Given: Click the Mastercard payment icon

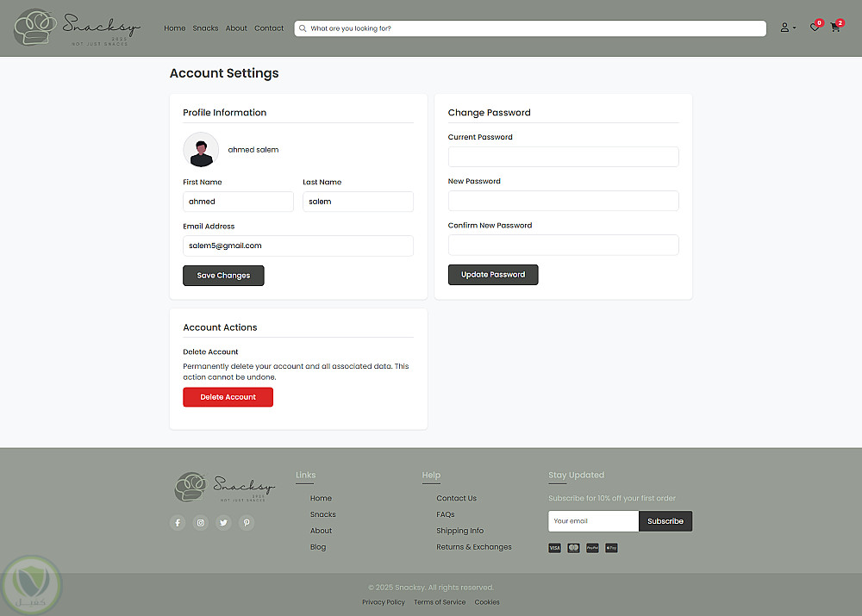Looking at the screenshot, I should tap(573, 548).
